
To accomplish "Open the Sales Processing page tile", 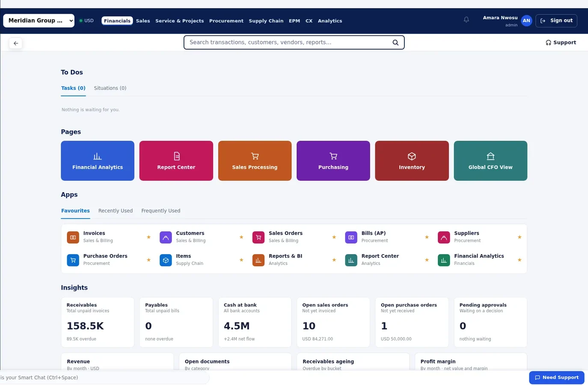I will (x=255, y=161).
